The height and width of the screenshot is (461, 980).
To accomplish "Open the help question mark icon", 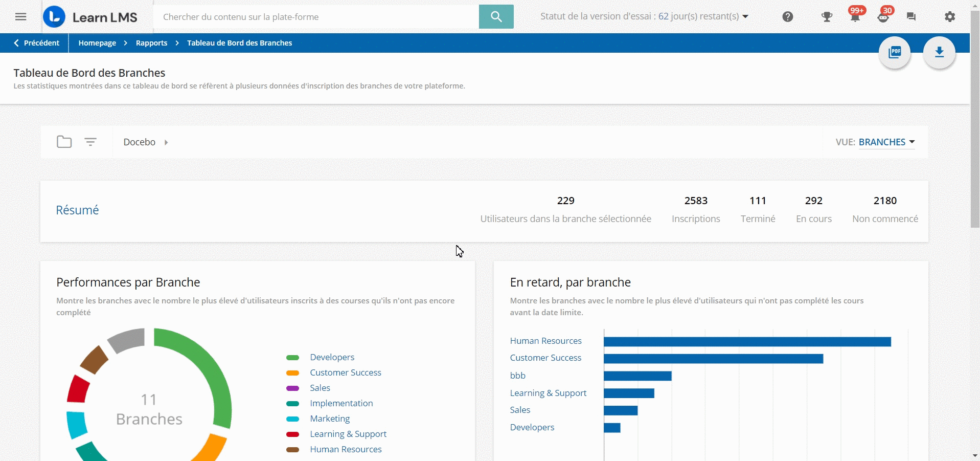I will (787, 16).
